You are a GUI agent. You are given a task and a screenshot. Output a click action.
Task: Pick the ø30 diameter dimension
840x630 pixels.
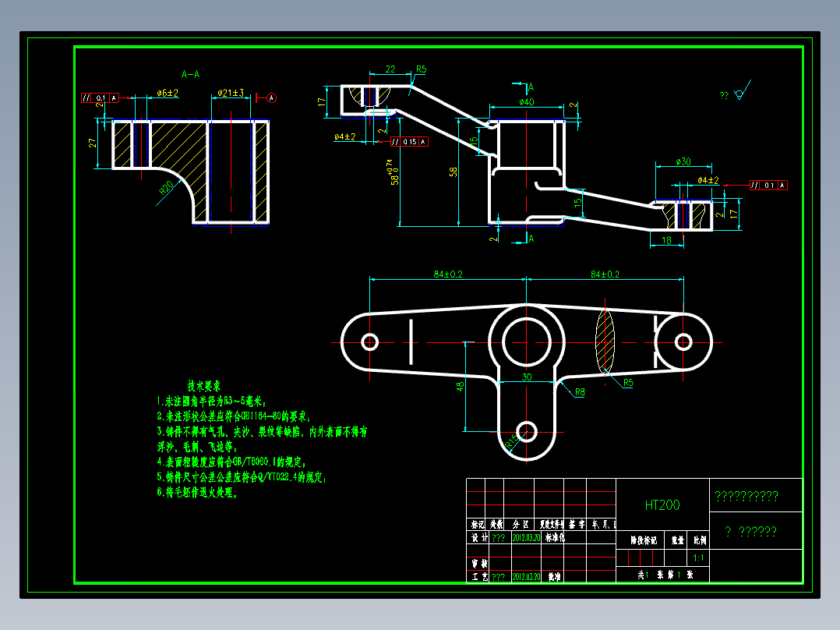click(x=683, y=161)
